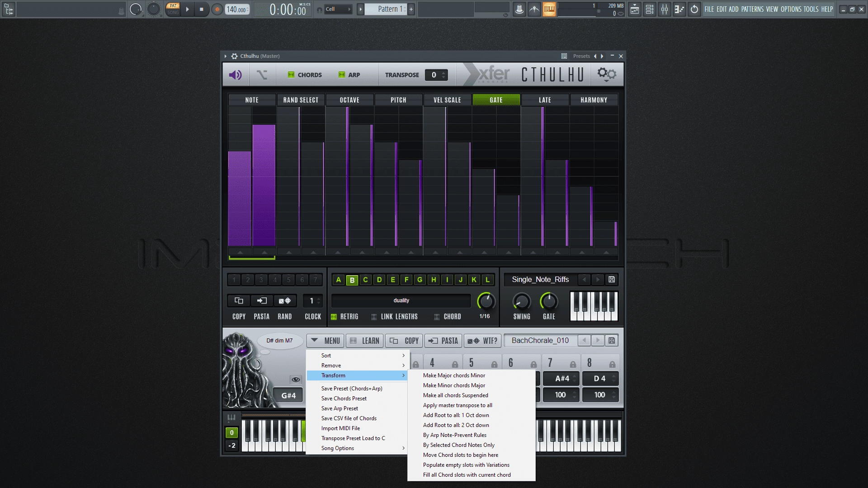The height and width of the screenshot is (488, 868).
Task: Click the play button in transport
Action: (187, 9)
